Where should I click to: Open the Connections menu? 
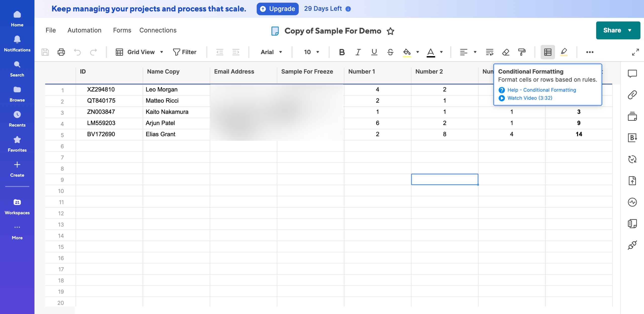(158, 30)
